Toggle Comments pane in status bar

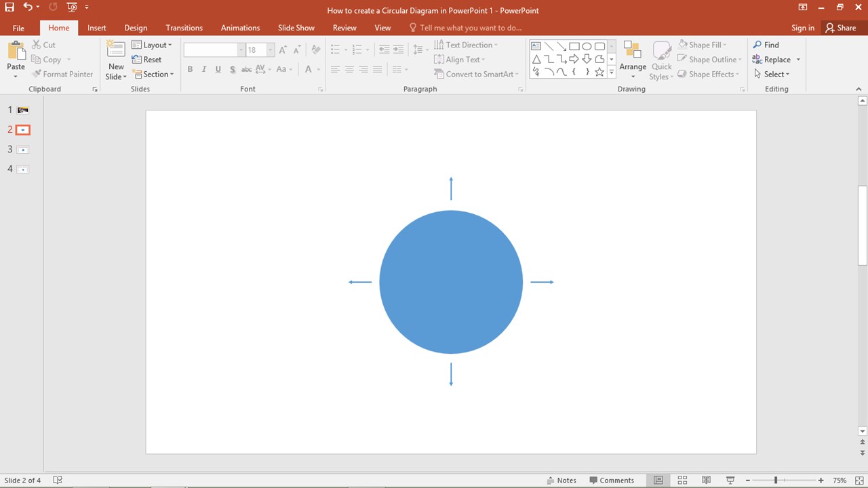pyautogui.click(x=612, y=480)
